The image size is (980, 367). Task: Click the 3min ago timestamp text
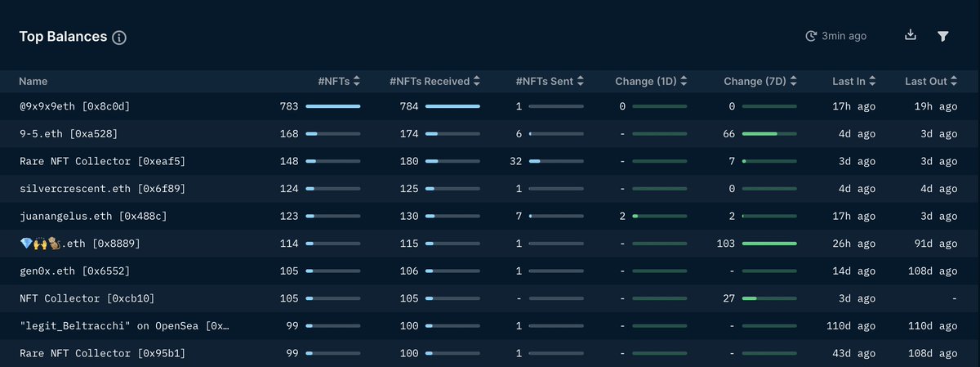pos(844,36)
